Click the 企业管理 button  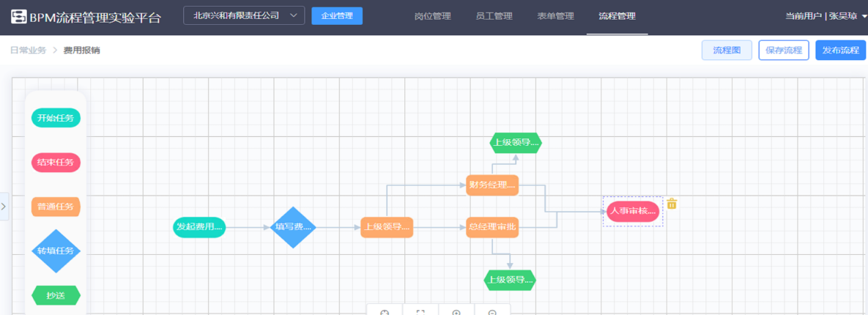click(x=336, y=16)
